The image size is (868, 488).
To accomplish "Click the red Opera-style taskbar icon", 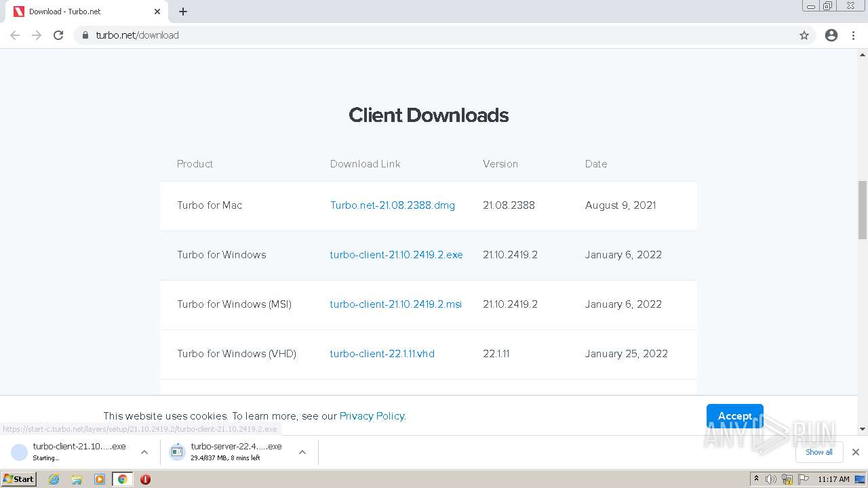I will click(x=145, y=479).
